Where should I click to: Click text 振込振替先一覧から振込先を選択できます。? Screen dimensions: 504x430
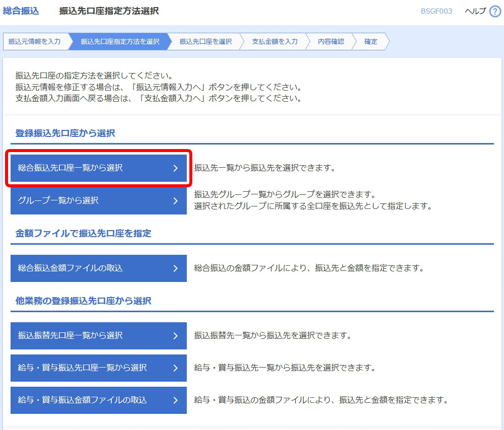tap(273, 335)
